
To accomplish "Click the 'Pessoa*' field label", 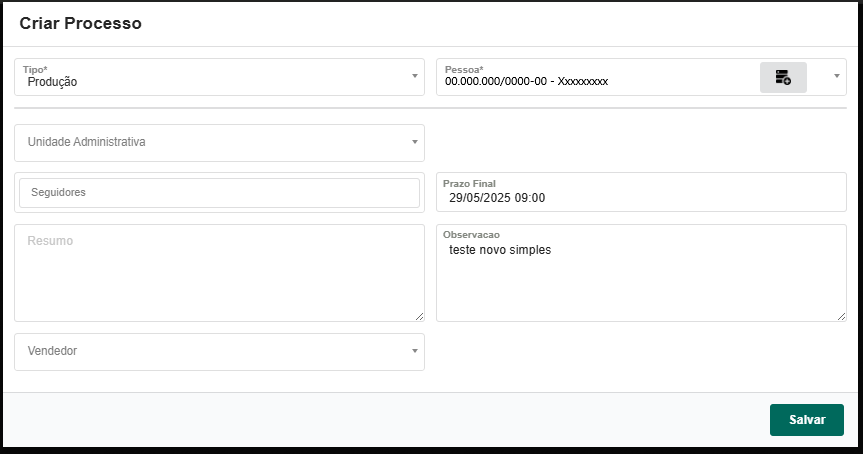I will pyautogui.click(x=463, y=70).
